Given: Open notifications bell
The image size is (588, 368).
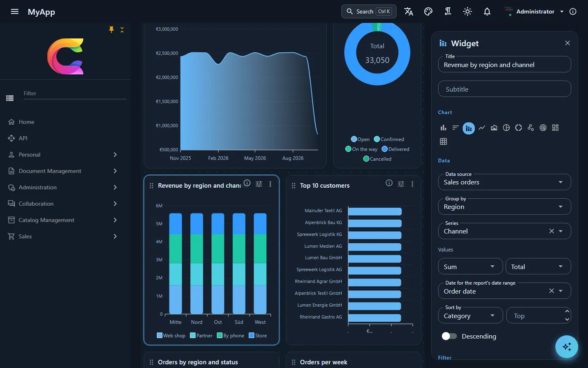Looking at the screenshot, I should (487, 11).
